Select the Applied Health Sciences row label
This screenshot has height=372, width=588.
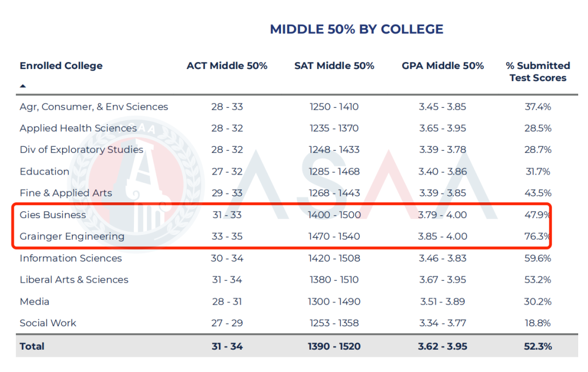(78, 128)
